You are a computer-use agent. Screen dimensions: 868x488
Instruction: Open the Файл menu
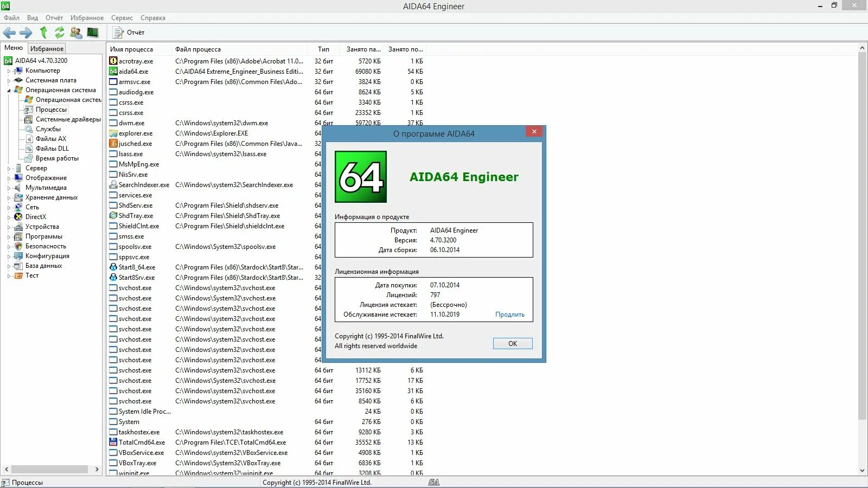click(x=11, y=18)
